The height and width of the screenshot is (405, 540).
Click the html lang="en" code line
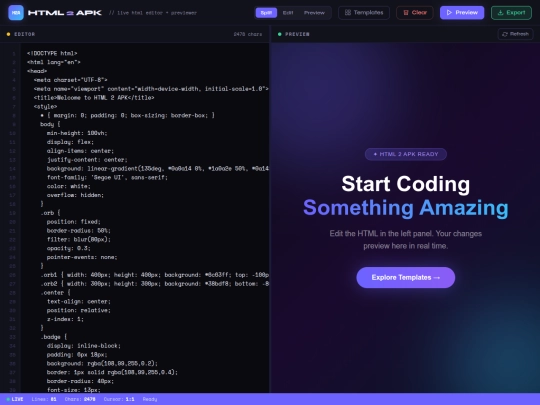(x=53, y=62)
